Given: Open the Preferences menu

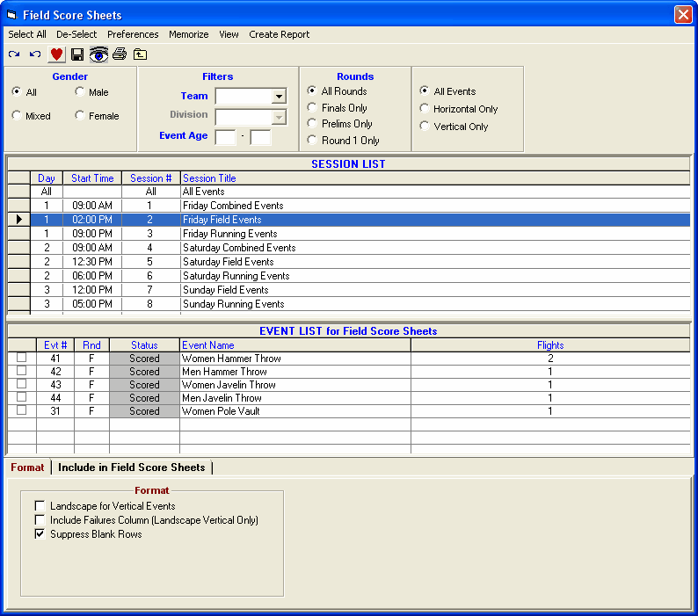Looking at the screenshot, I should pyautogui.click(x=133, y=34).
